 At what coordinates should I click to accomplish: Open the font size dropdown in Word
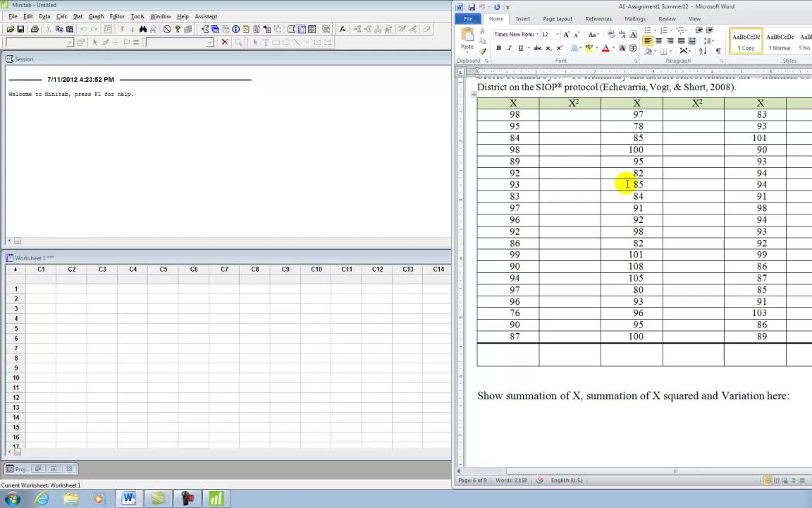click(x=557, y=34)
